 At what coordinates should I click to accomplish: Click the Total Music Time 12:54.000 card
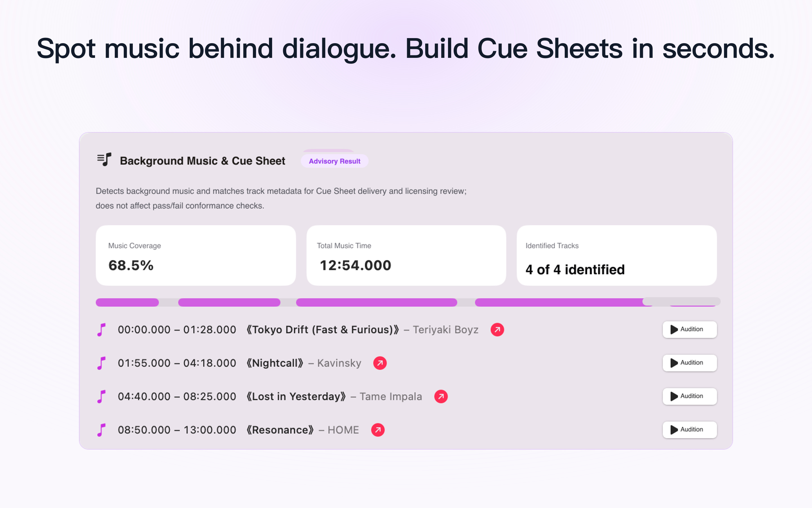coord(406,256)
